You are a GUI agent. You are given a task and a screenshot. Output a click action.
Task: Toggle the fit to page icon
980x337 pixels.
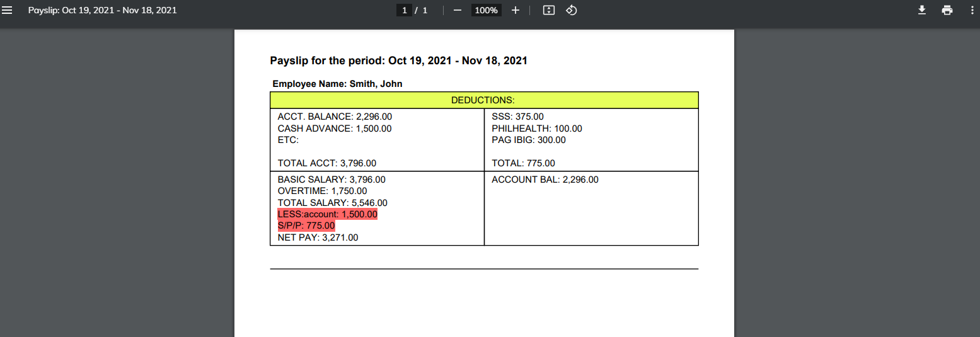[x=549, y=10]
